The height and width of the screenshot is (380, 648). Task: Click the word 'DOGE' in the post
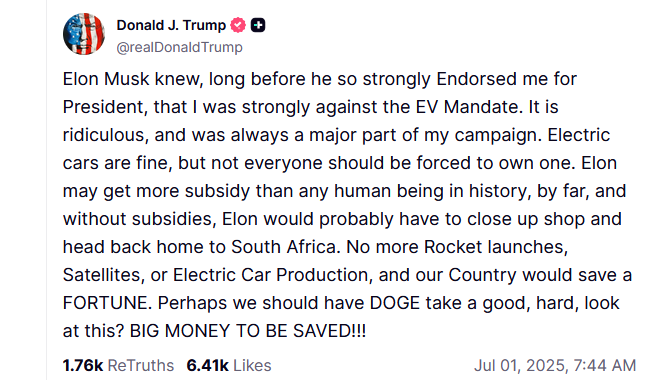click(395, 303)
